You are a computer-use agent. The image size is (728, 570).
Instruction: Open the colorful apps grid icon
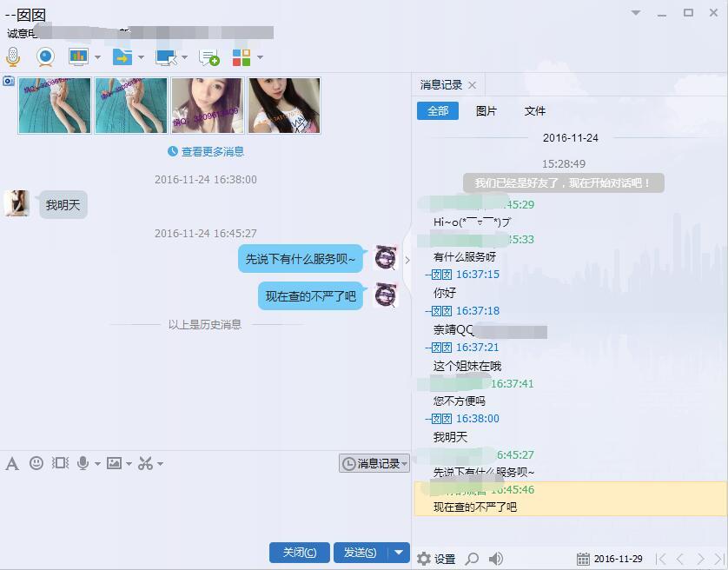[242, 57]
